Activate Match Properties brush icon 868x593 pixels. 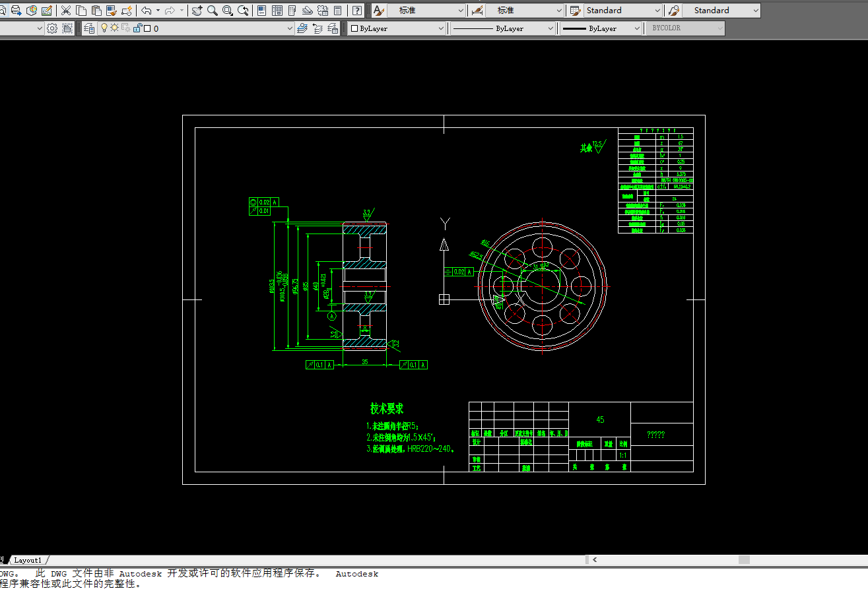click(112, 11)
